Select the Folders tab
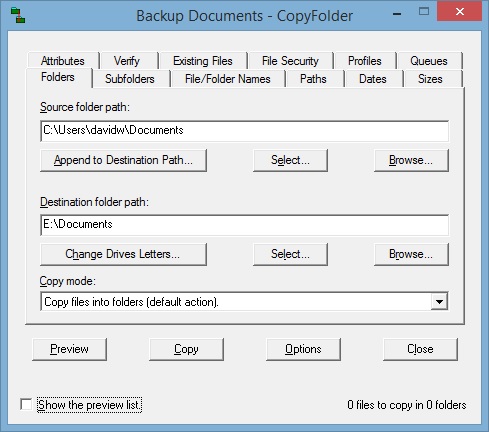The height and width of the screenshot is (432, 489). click(58, 77)
